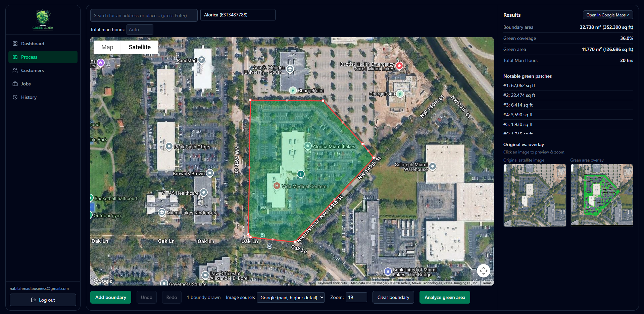Select green patch #4: 3,590 sq ft
The height and width of the screenshot is (314, 644).
click(568, 115)
